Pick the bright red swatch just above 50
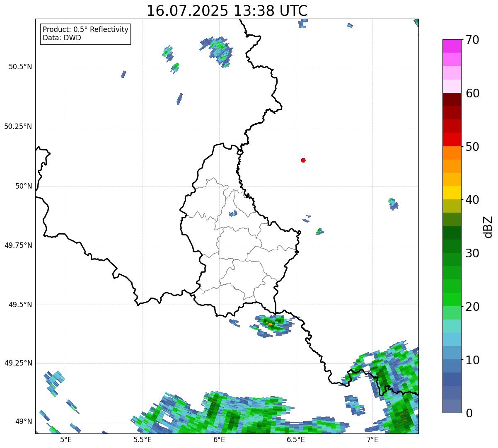Viewport: 498px width, 448px height. coord(452,139)
